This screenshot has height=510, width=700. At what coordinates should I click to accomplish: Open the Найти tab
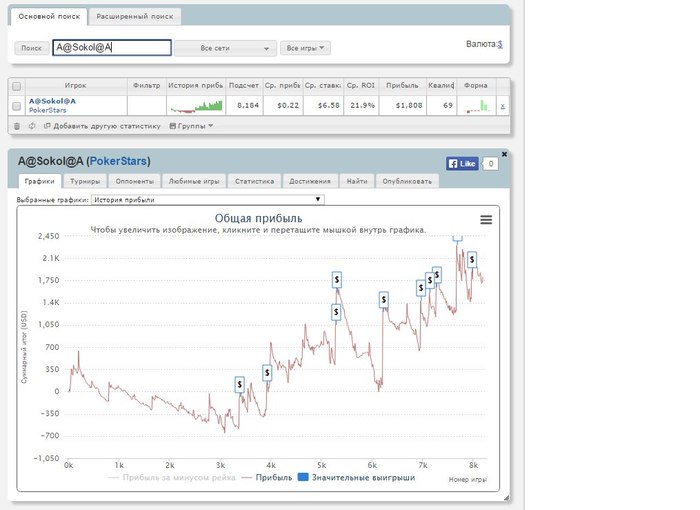point(357,181)
